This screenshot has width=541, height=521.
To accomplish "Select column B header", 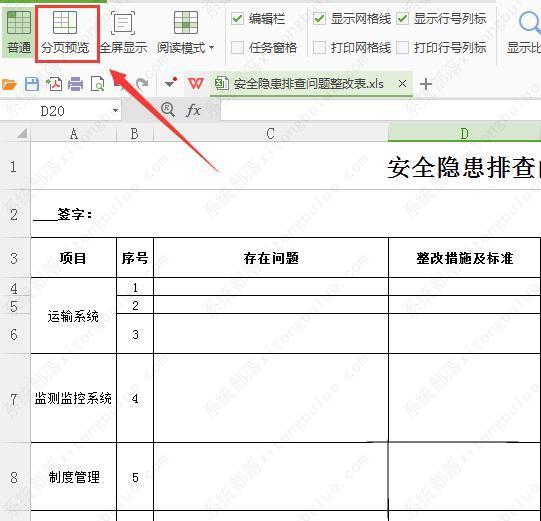I will pos(135,134).
